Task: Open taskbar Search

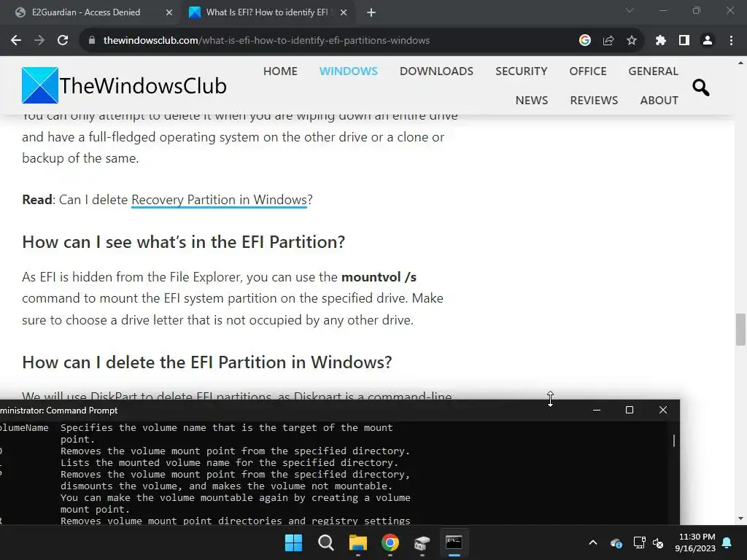Action: (x=326, y=542)
